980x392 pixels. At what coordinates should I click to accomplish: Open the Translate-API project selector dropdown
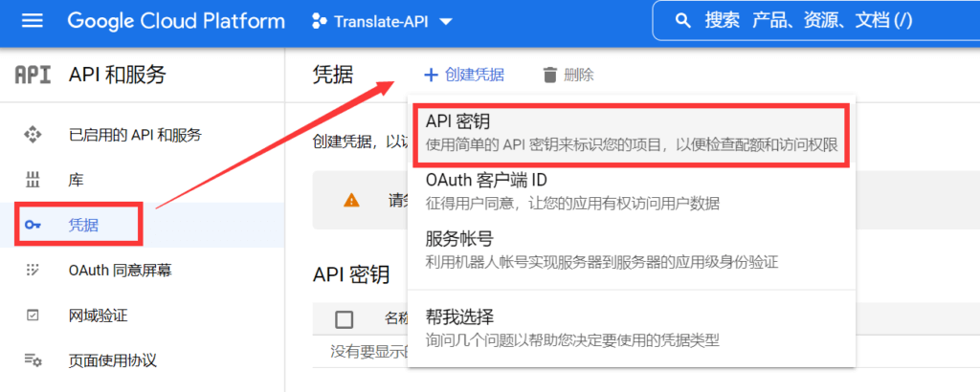pos(383,21)
